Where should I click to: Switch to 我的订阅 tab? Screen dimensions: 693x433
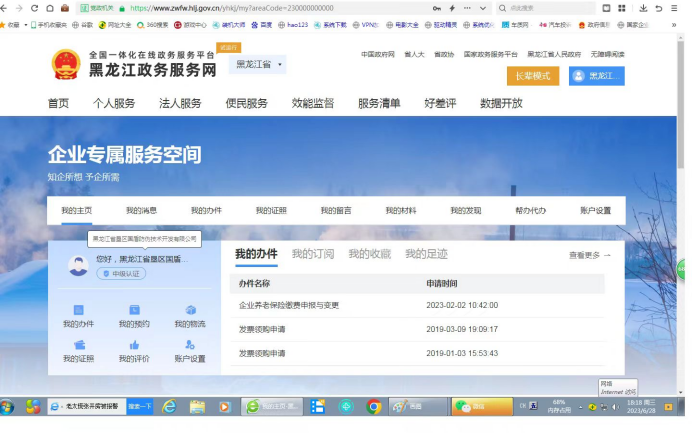point(313,254)
